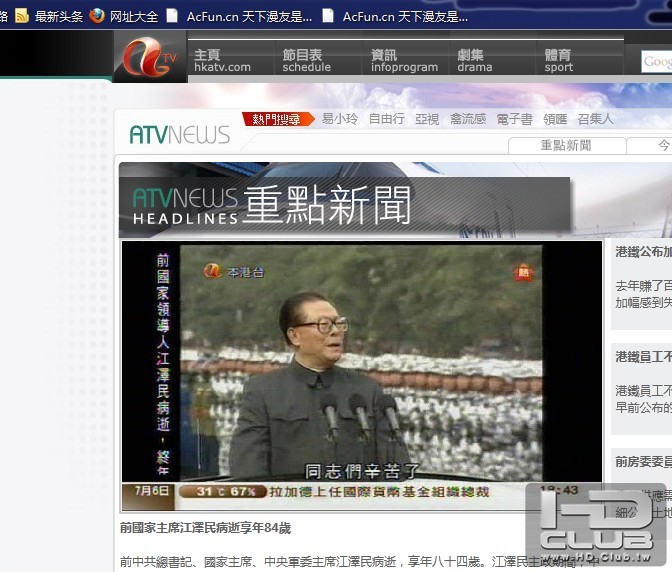Open the 网址大全 bookmark

tap(134, 17)
